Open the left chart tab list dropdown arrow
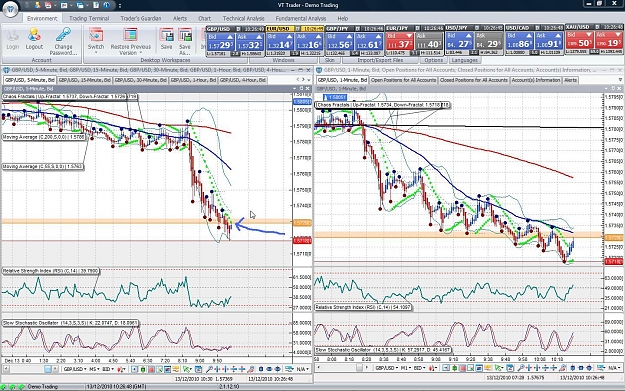Viewport: 625px width, 391px height. [309, 80]
